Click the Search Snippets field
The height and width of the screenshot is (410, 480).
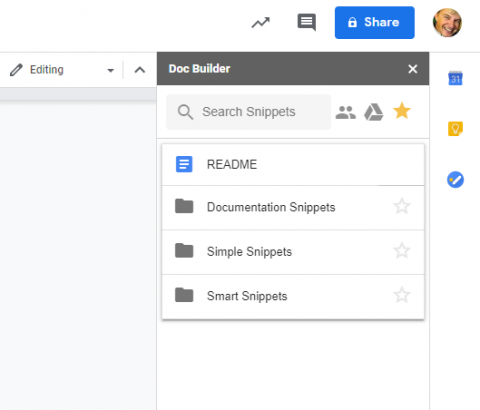[249, 112]
